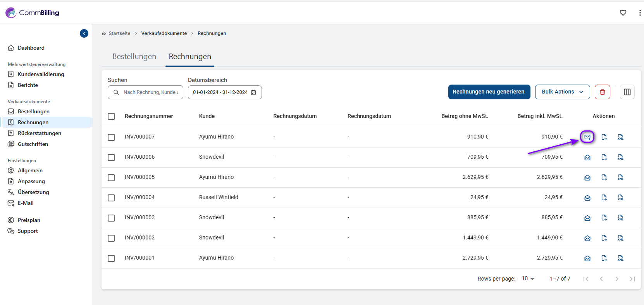This screenshot has height=305, width=644.
Task: Click document export icon for INV/000005
Action: point(604,177)
